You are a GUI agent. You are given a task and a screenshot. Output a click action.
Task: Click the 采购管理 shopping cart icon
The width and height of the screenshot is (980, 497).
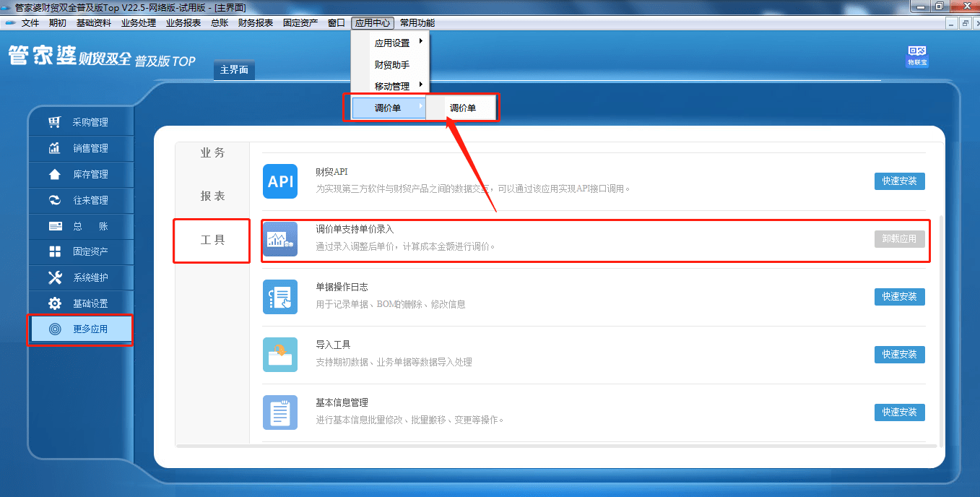[55, 122]
